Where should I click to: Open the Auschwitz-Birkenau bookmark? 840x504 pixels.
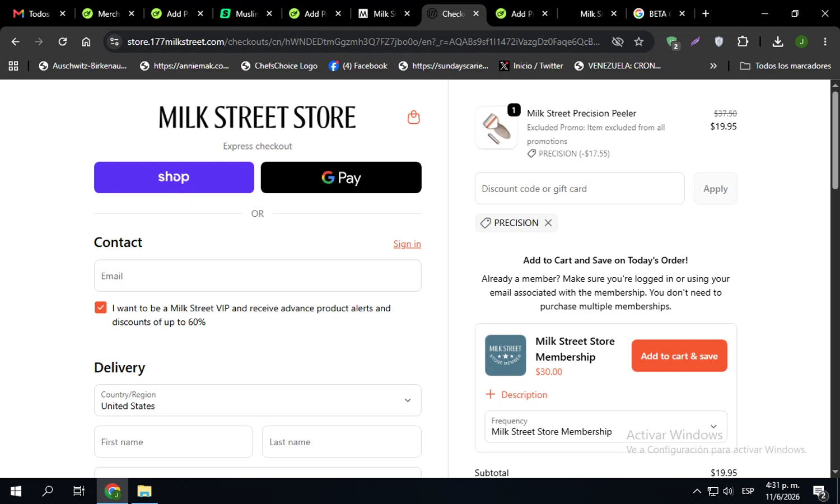pyautogui.click(x=82, y=66)
